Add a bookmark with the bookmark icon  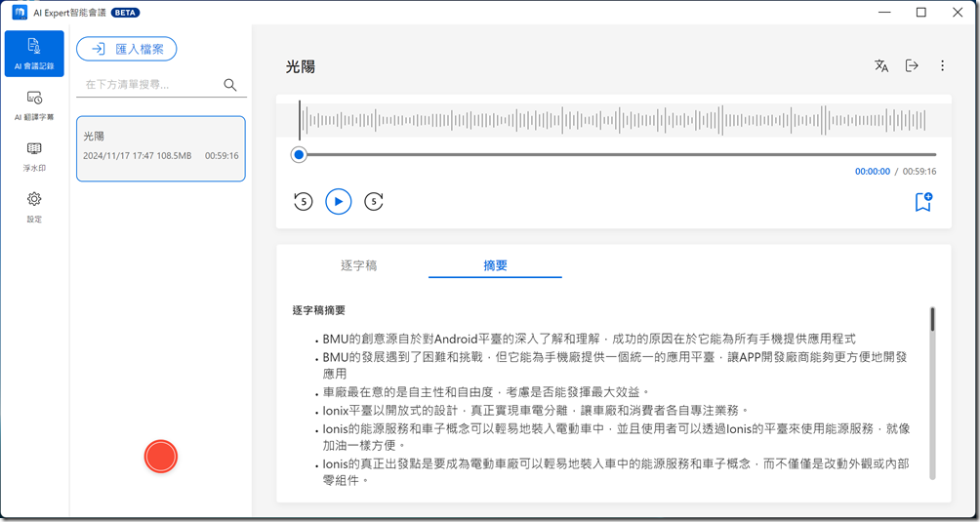click(x=922, y=202)
